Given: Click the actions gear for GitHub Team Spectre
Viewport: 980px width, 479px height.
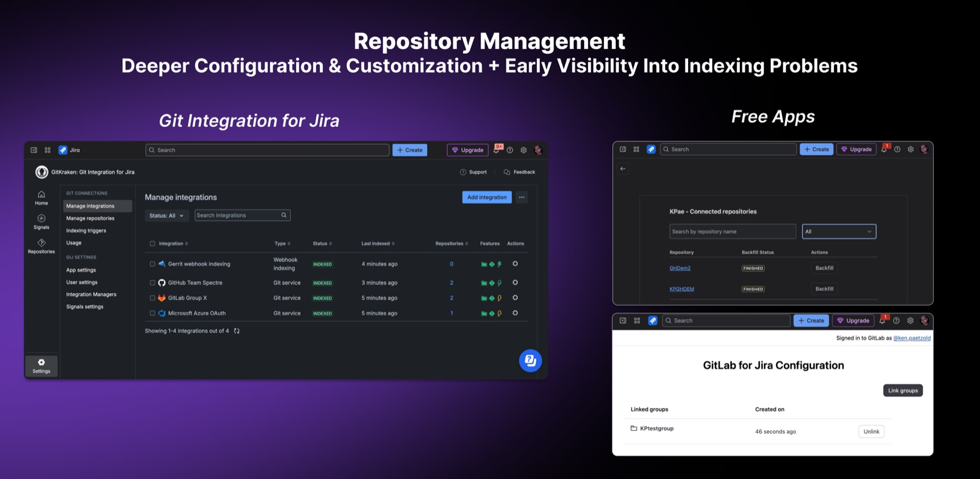Looking at the screenshot, I should (515, 283).
